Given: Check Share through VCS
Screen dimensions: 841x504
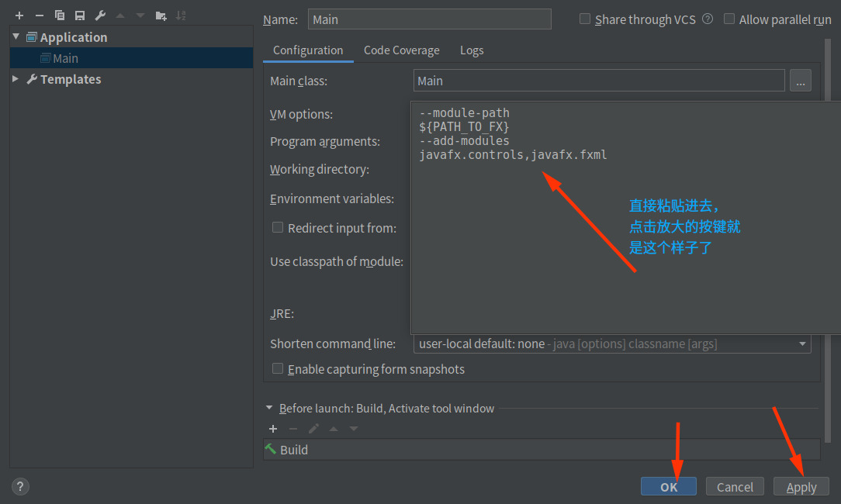Looking at the screenshot, I should coord(584,19).
